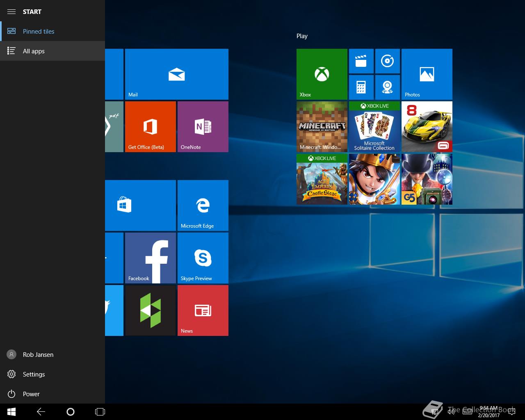Open the Rob Jansen account menu
This screenshot has width=525, height=420.
point(38,354)
